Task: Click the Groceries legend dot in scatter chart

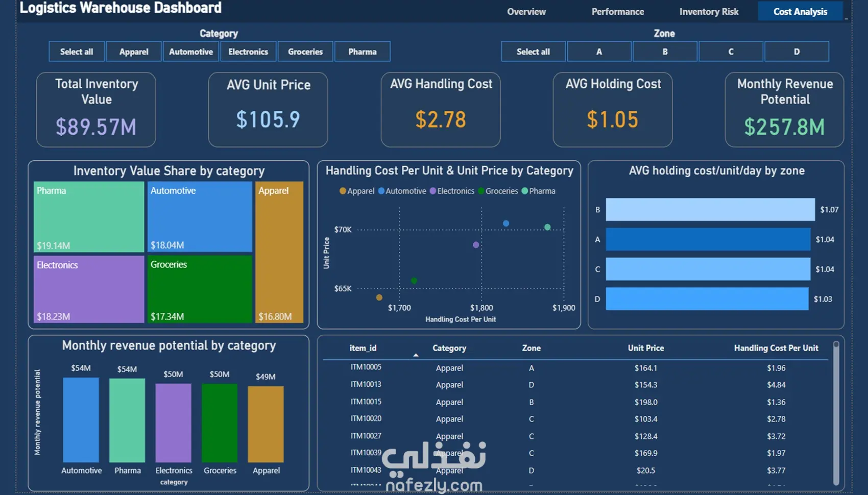Action: coord(481,191)
